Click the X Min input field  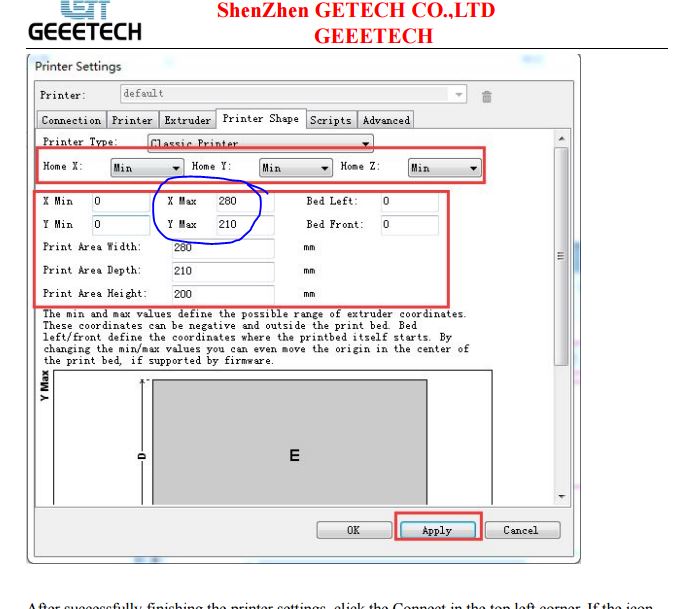(x=121, y=202)
